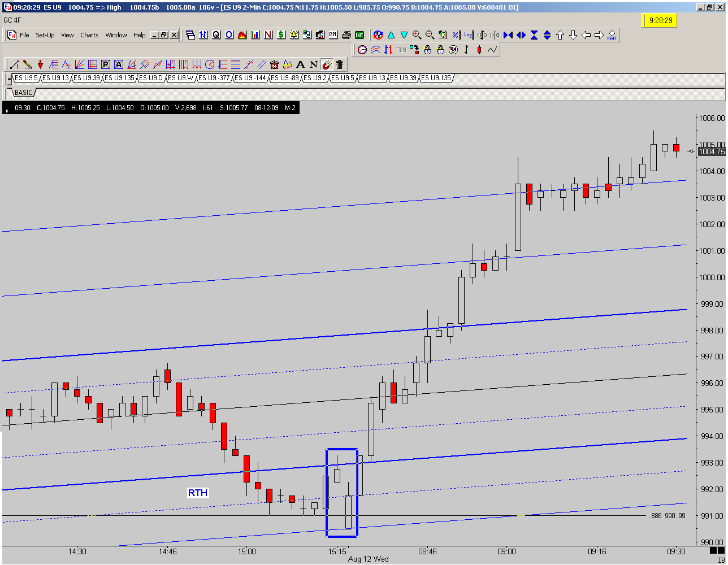Image resolution: width=728 pixels, height=565 pixels.
Task: Click the 1004.75 price marker on axis
Action: (712, 151)
